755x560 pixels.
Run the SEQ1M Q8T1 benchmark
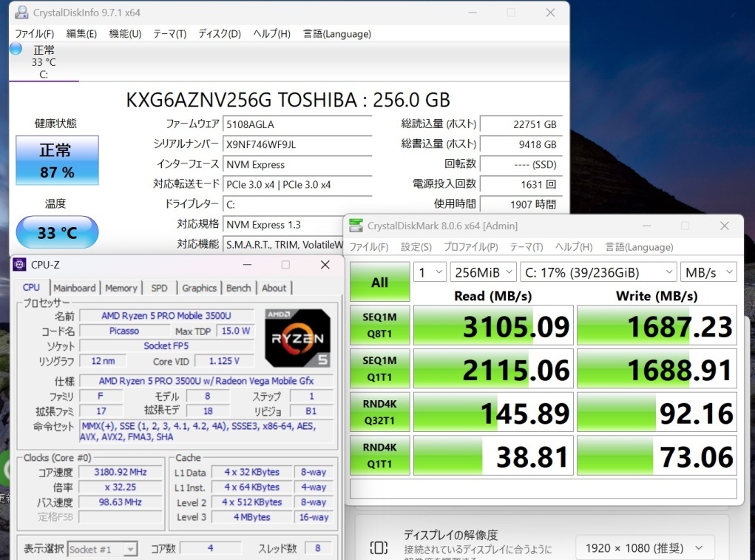pyautogui.click(x=380, y=325)
